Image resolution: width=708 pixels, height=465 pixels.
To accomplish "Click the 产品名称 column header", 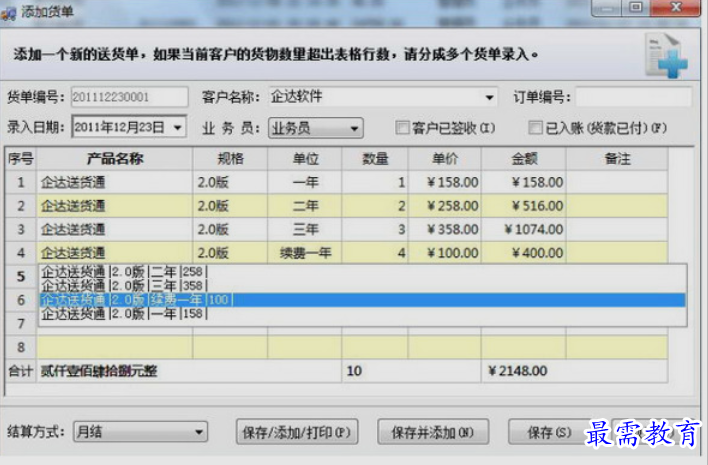I will 115,159.
